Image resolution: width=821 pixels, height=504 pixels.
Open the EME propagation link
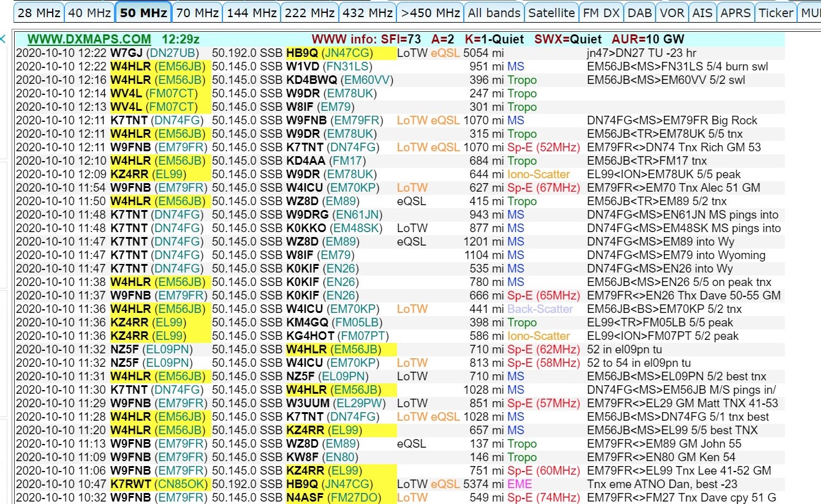520,484
